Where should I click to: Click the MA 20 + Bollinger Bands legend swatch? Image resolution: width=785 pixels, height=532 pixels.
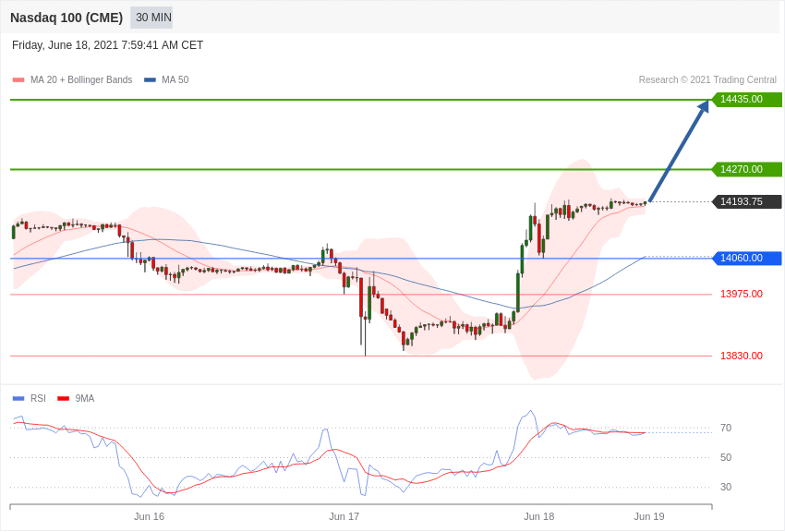[x=18, y=79]
